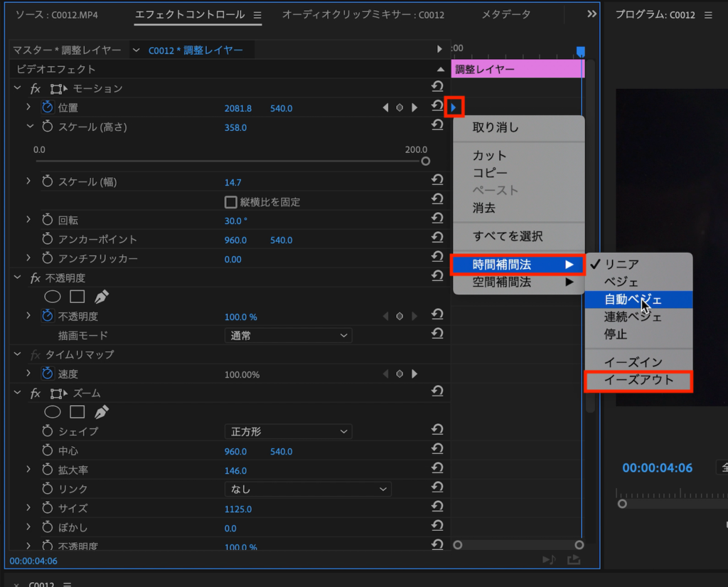The width and height of the screenshot is (728, 587).
Task: Create rectangle mask under ズーム effect
Action: point(77,412)
